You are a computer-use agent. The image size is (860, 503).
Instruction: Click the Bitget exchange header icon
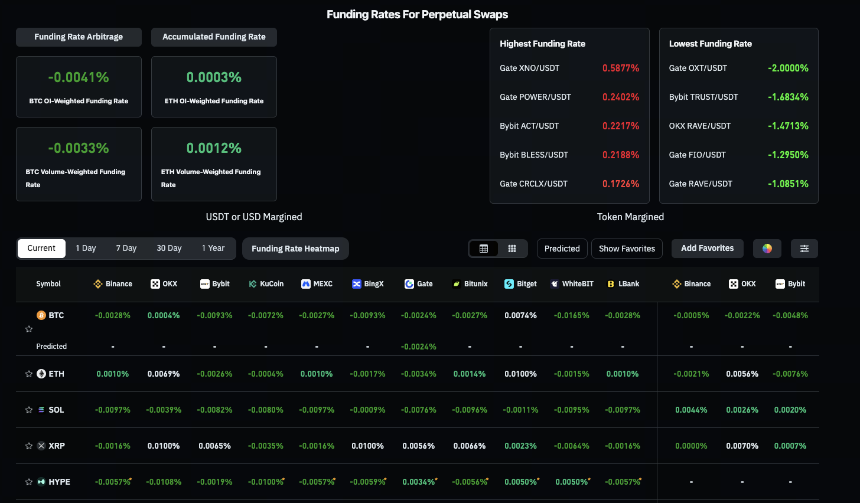pyautogui.click(x=509, y=284)
